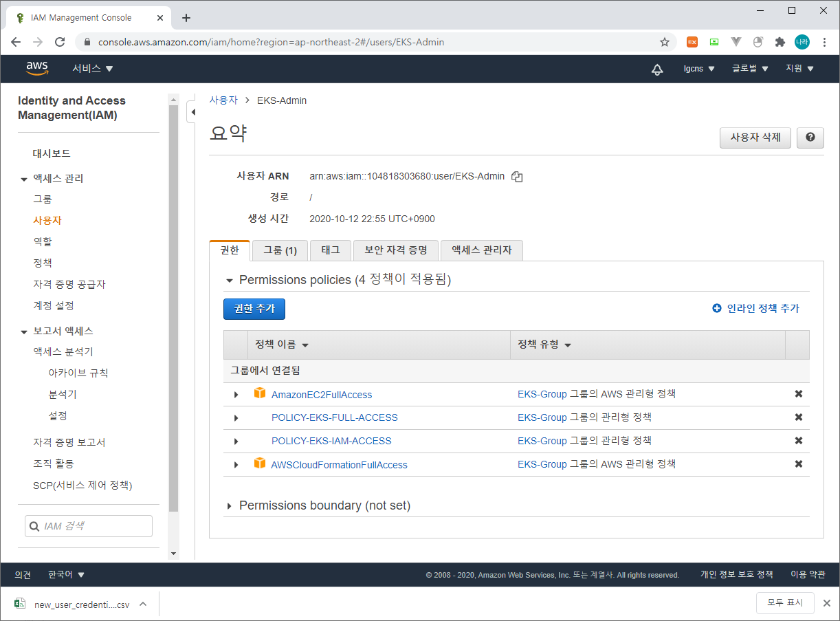Bookmark this page with the star icon
This screenshot has width=840, height=621.
pos(665,42)
